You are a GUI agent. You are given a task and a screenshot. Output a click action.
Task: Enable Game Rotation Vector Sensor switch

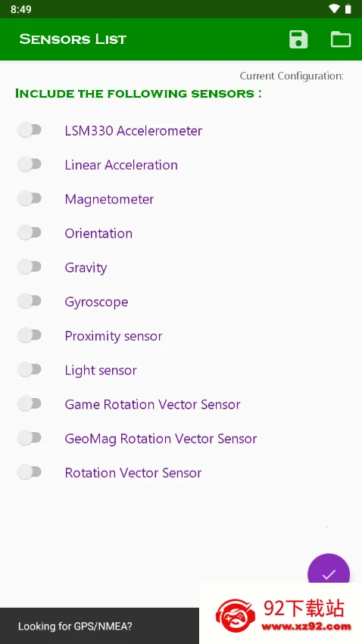point(30,404)
